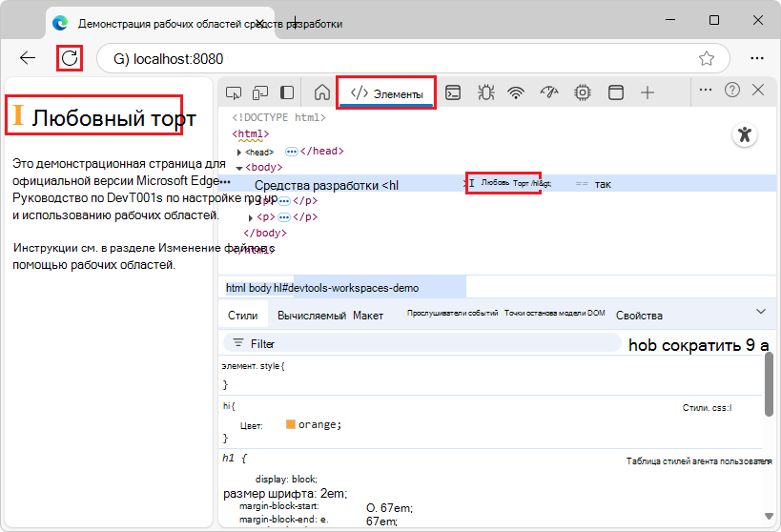Reload the localhost page
Image resolution: width=781 pixels, height=532 pixels.
tap(70, 58)
